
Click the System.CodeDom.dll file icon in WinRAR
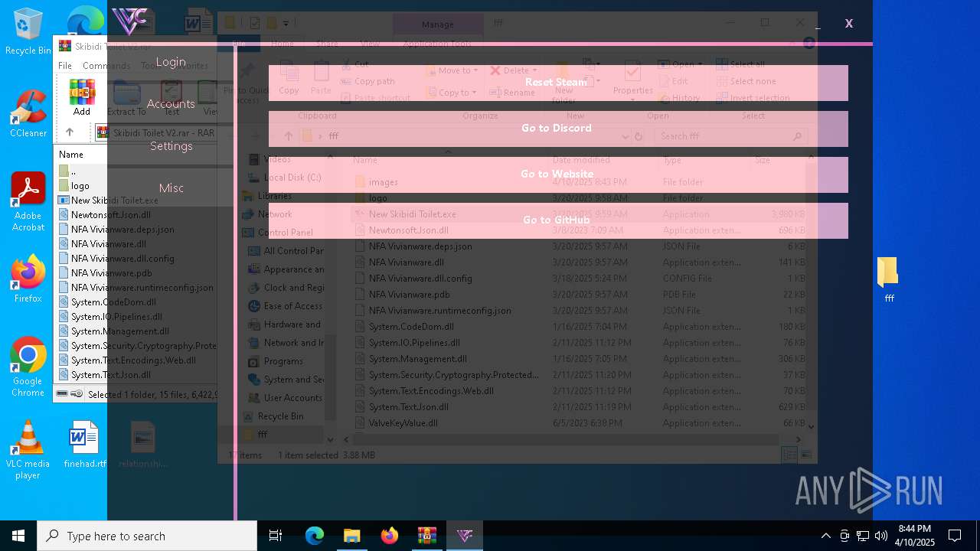(x=64, y=302)
